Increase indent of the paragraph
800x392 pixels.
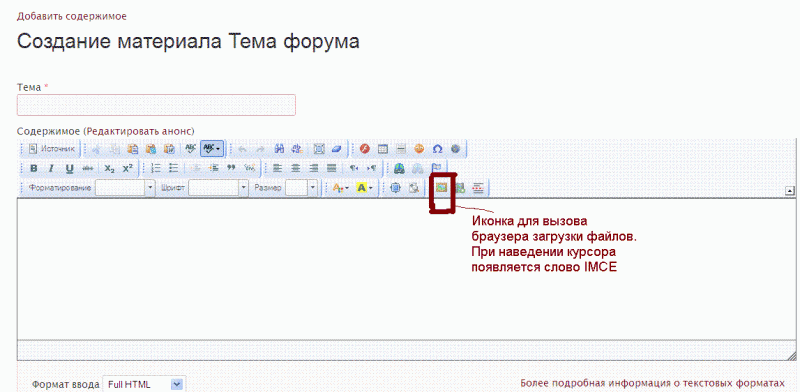[x=213, y=168]
